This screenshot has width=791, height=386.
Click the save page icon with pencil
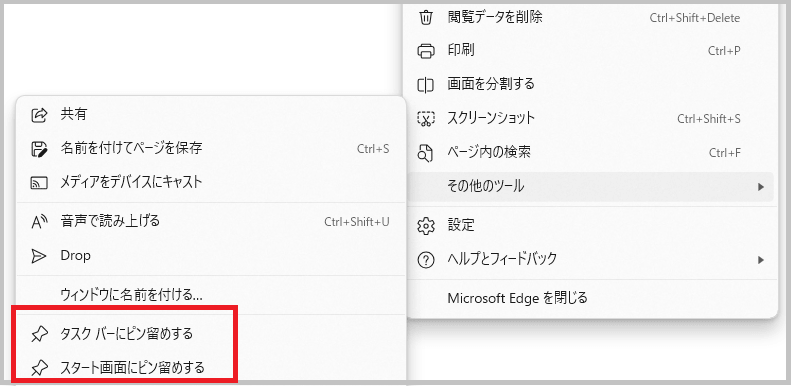[x=39, y=148]
